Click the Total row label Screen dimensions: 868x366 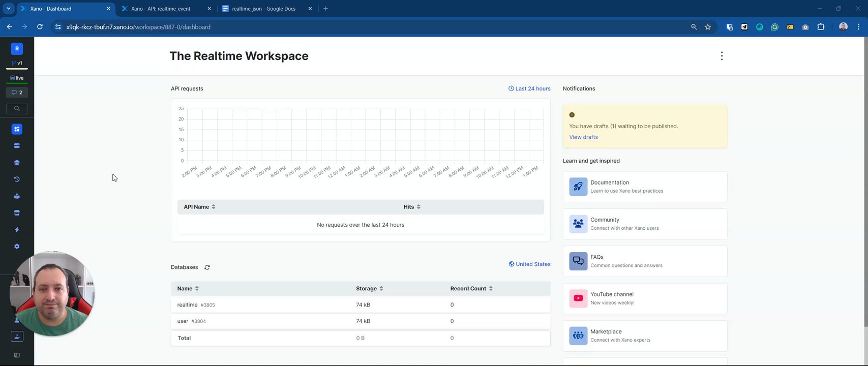click(x=184, y=338)
